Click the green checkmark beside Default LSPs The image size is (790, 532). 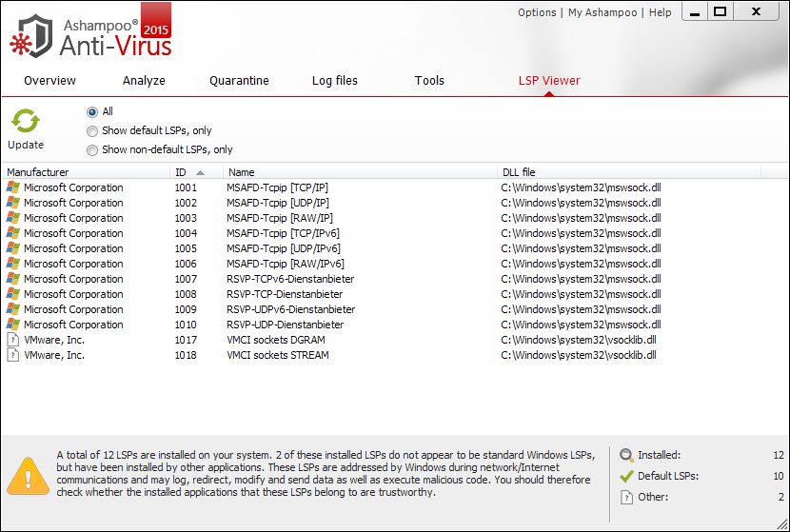click(x=626, y=476)
